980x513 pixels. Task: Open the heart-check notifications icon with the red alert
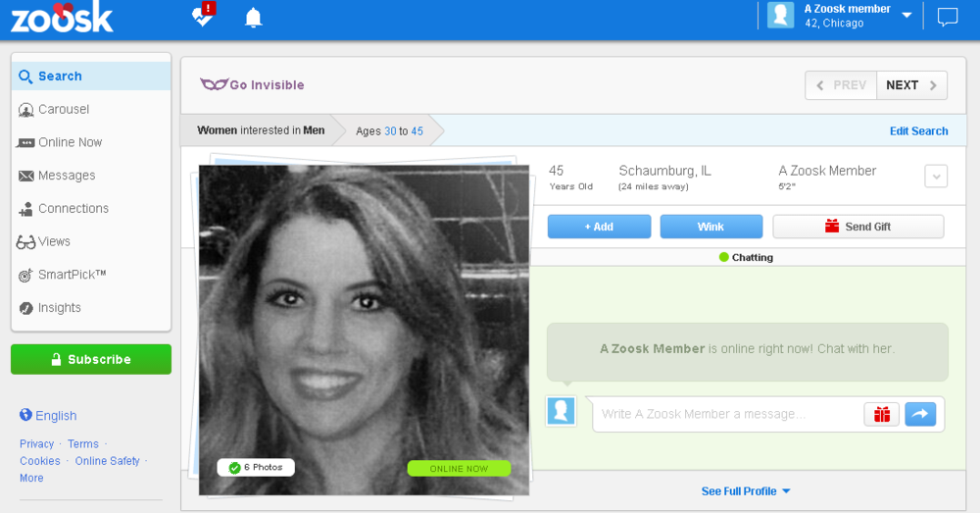[203, 15]
